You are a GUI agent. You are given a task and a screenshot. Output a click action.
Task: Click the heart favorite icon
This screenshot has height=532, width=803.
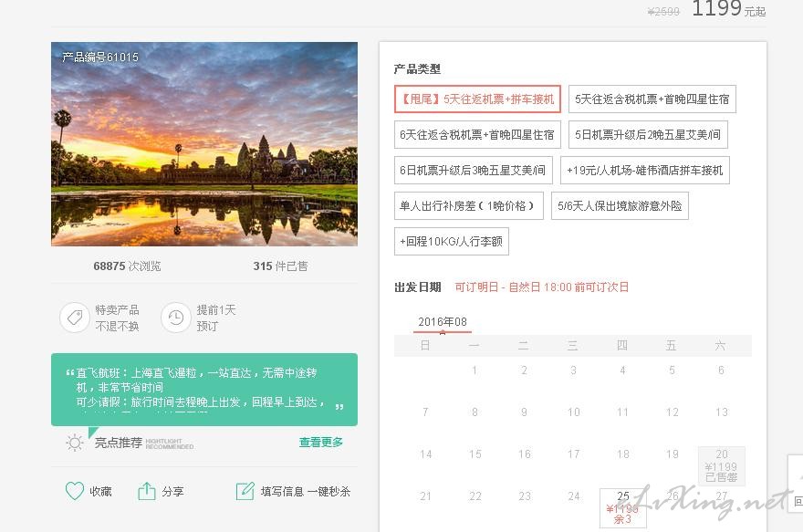coord(74,491)
